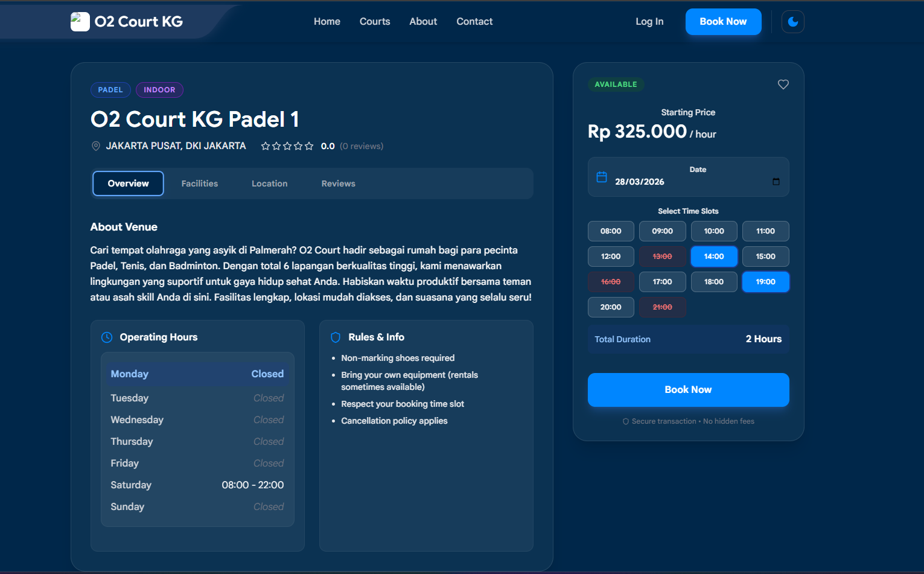Click the location pin icon near Jakarta Pusat
Image resolution: width=924 pixels, height=574 pixels.
(95, 146)
